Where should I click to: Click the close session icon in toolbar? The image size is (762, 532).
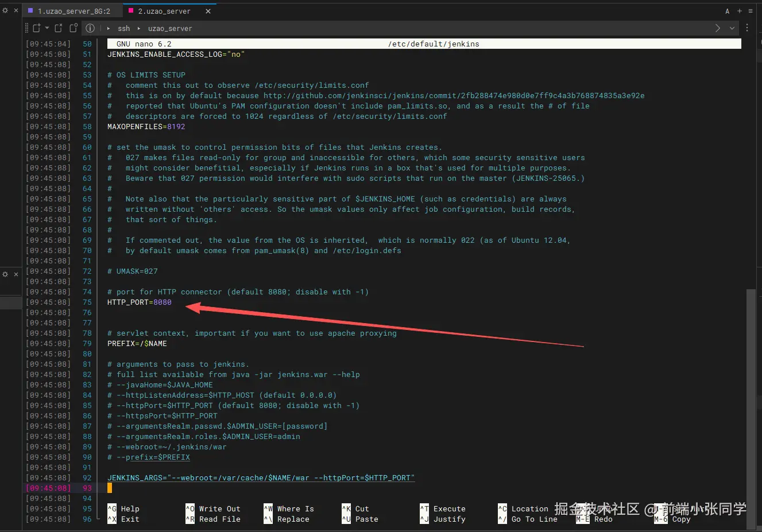click(58, 28)
